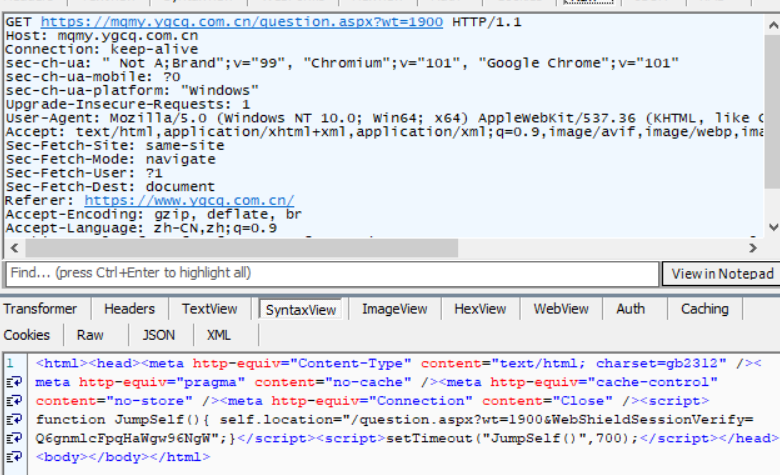780x475 pixels.
Task: Focus the Find search input box
Action: pos(332,274)
